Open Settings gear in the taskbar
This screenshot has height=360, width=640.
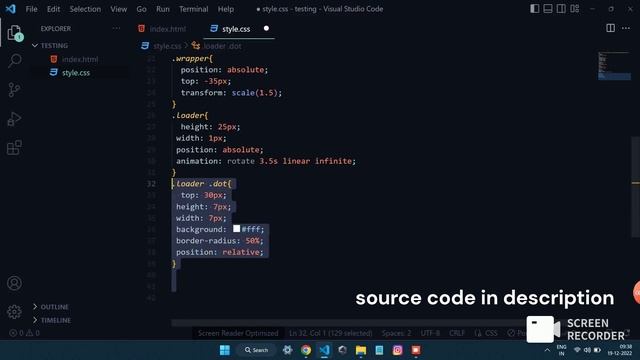coord(287,350)
